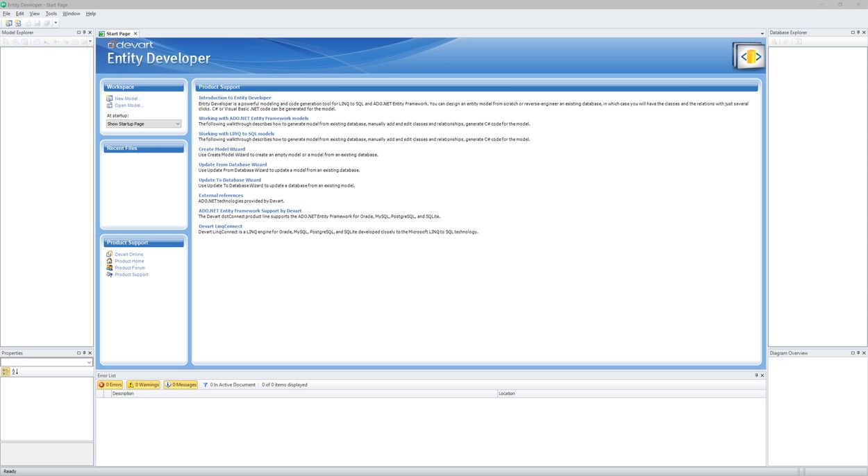Screen dimensions: 868x476
Task: Click the Product Support sidebar icon
Action: tap(110, 275)
